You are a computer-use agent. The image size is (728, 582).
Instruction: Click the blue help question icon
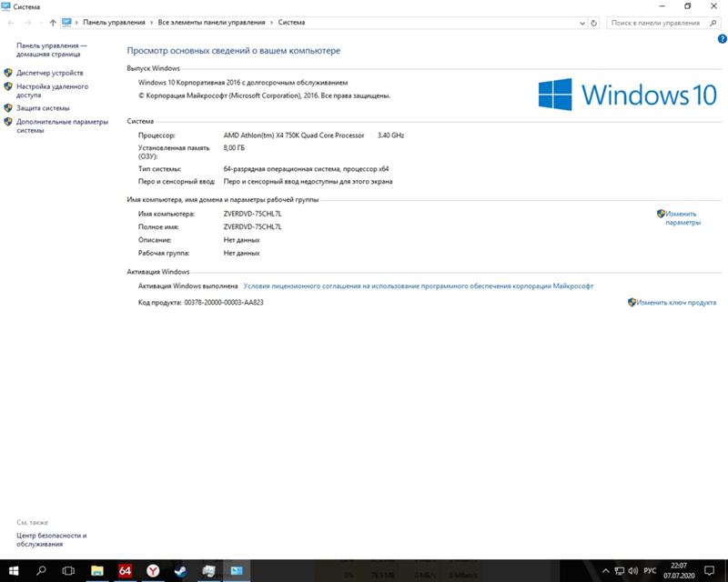pyautogui.click(x=722, y=39)
